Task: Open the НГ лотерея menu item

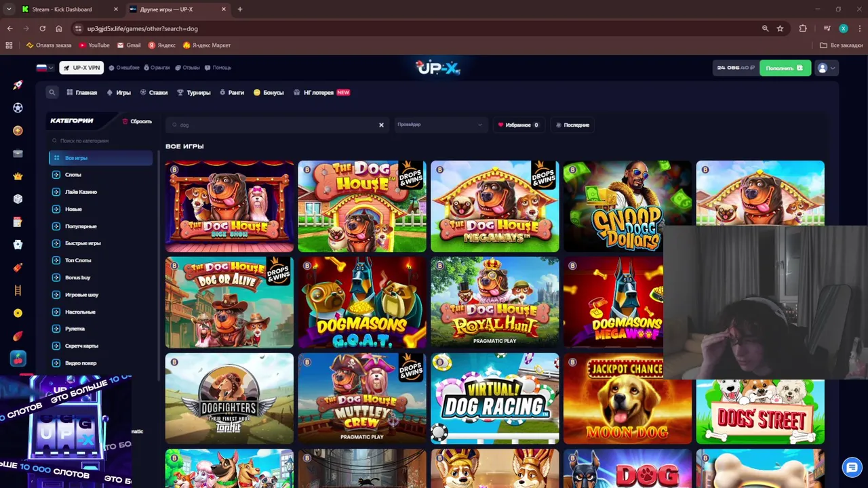Action: 321,92
